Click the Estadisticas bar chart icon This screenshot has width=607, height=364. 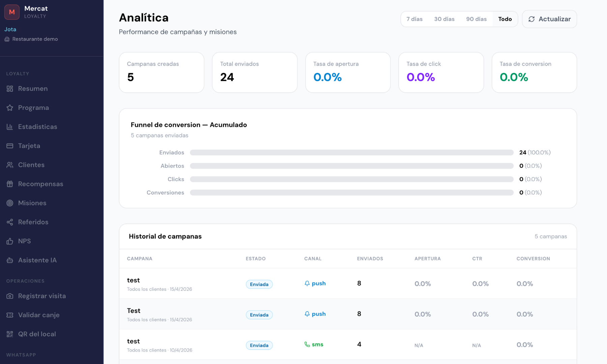pyautogui.click(x=10, y=127)
